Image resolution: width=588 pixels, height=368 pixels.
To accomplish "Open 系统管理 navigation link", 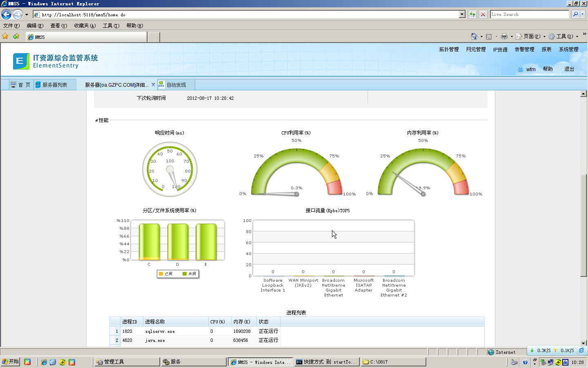I will click(568, 49).
